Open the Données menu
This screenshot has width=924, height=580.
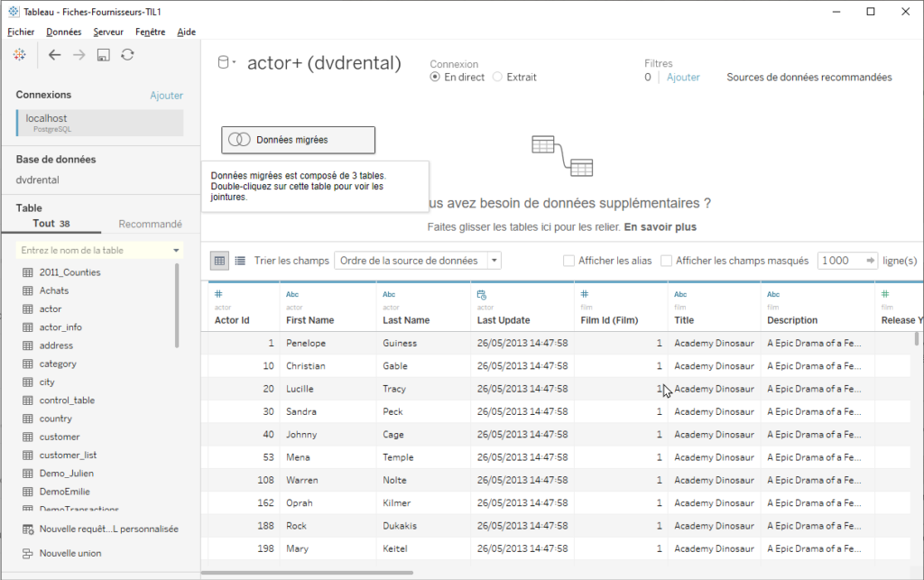pyautogui.click(x=64, y=32)
